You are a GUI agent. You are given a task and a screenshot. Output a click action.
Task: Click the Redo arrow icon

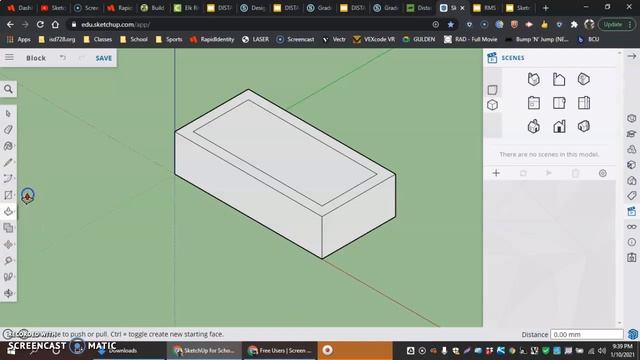tap(82, 58)
